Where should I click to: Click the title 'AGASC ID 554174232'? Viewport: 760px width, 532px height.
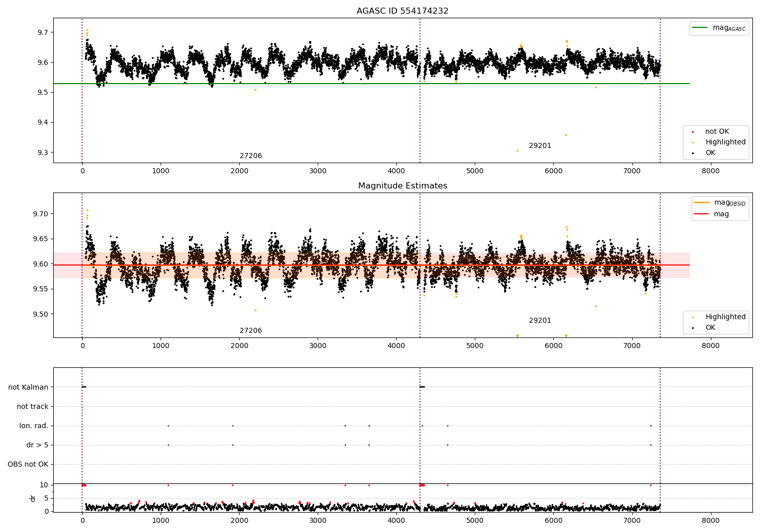click(x=402, y=11)
